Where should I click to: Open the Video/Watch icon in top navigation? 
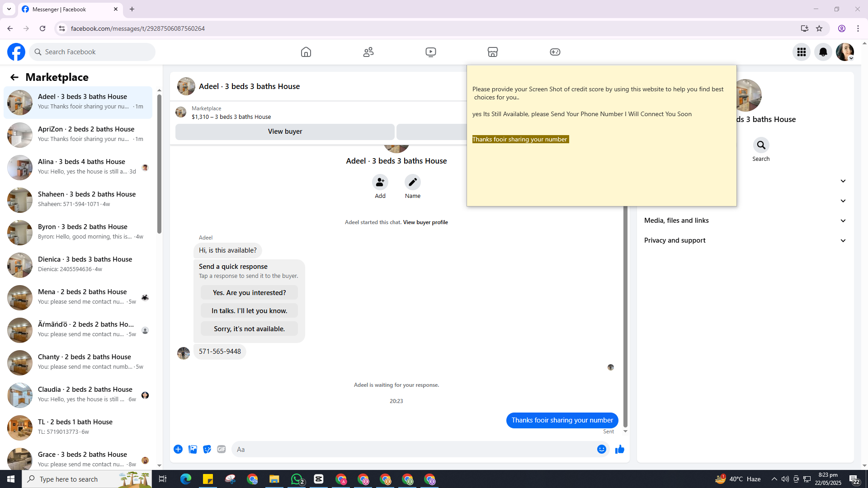point(431,52)
